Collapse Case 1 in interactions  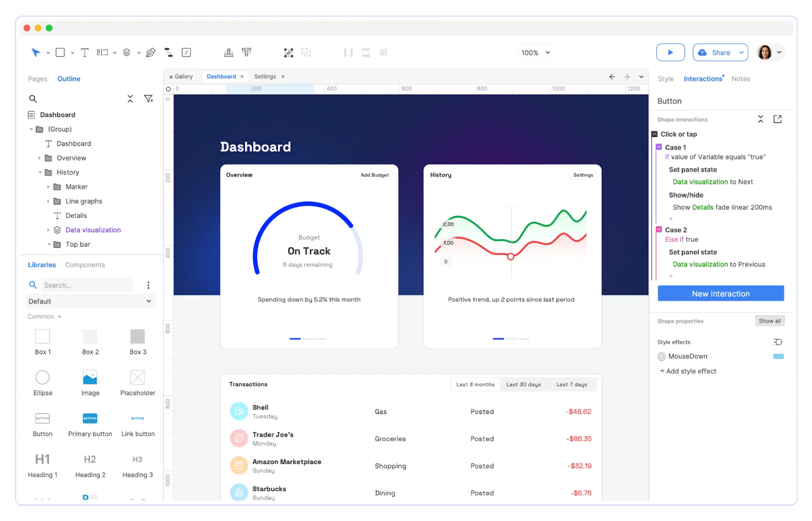click(659, 147)
